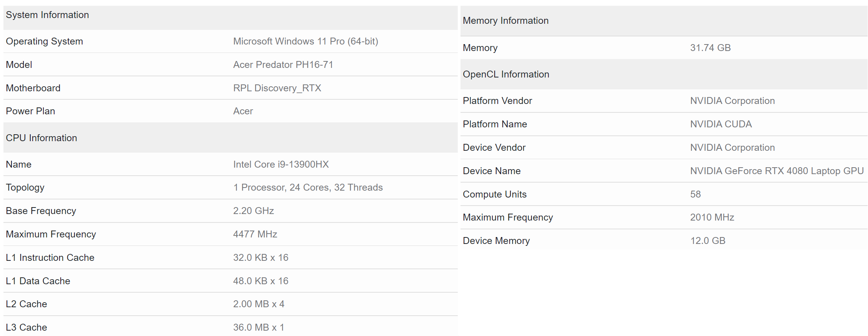Select the 2.20 GHz base frequency value
The width and height of the screenshot is (868, 336).
pos(253,211)
